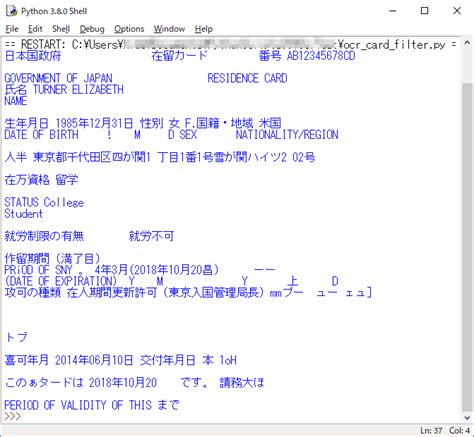Click the text Student

pos(24,214)
